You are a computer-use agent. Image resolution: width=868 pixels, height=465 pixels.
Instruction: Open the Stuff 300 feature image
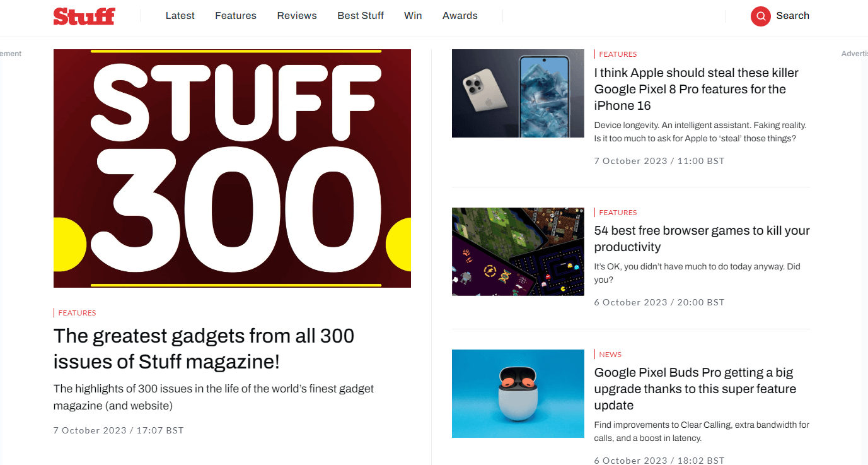232,168
